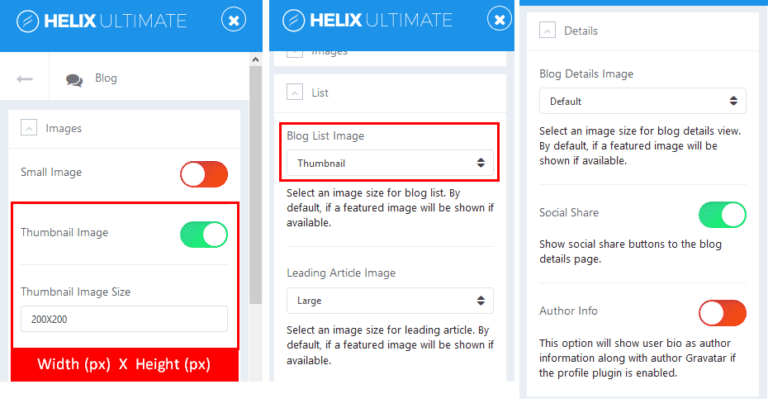Click the Blog Details Image label
Image resolution: width=768 pixels, height=408 pixels.
pos(586,74)
